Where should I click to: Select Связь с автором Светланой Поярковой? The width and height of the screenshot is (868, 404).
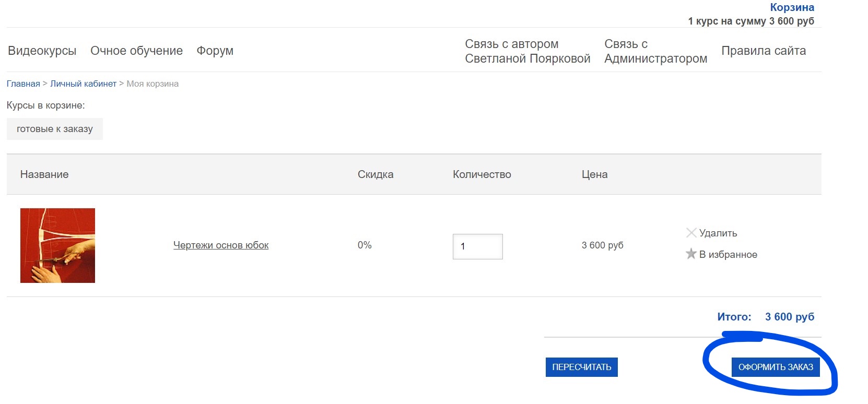tap(527, 51)
